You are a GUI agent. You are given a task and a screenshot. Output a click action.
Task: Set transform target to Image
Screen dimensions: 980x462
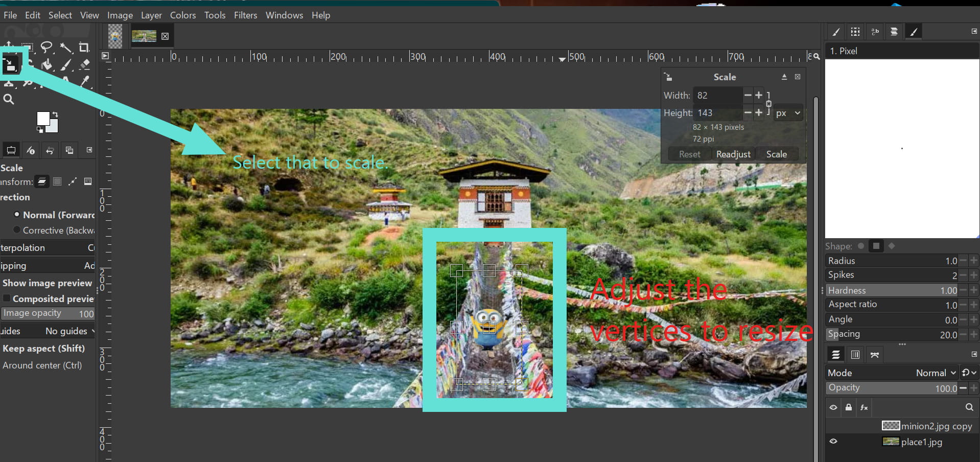click(x=88, y=181)
